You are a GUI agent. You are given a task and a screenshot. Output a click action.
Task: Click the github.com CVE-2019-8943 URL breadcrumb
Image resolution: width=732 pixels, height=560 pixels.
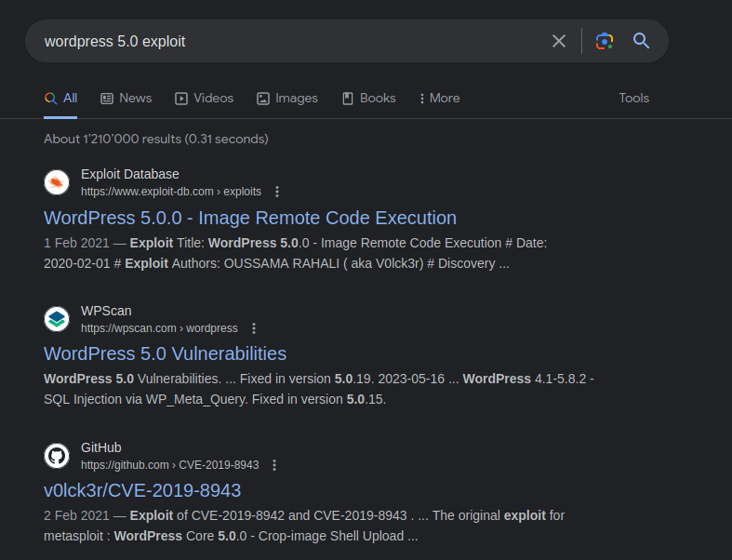pos(169,465)
